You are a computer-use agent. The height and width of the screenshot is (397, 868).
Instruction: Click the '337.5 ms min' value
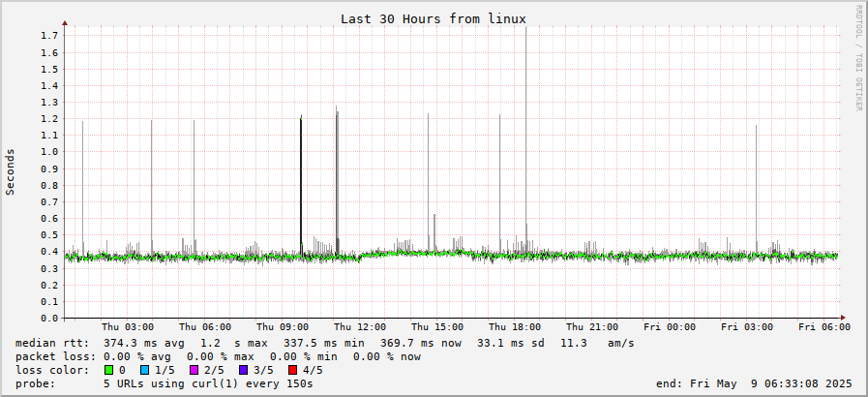(x=324, y=344)
